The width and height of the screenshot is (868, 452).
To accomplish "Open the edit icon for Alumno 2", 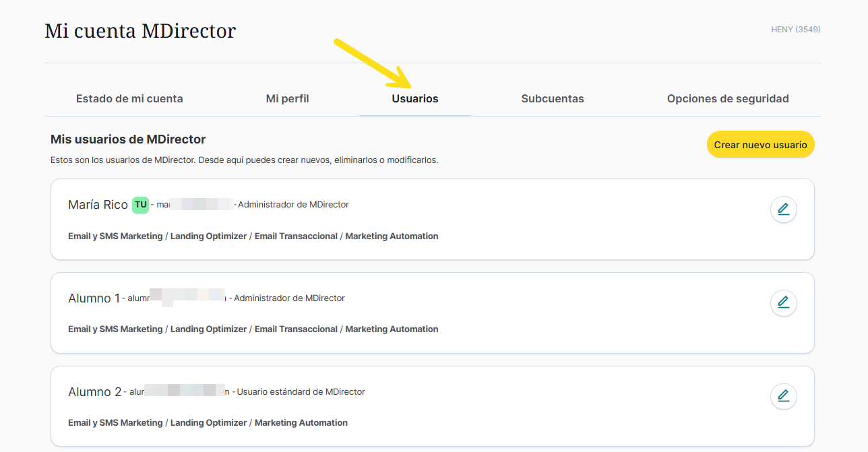I will coord(783,397).
